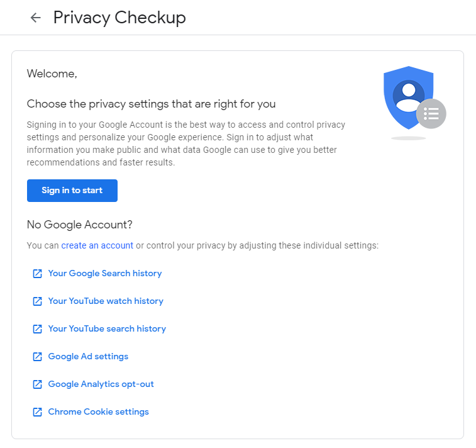Open Your YouTube search history link
The image size is (476, 448).
[x=107, y=329]
